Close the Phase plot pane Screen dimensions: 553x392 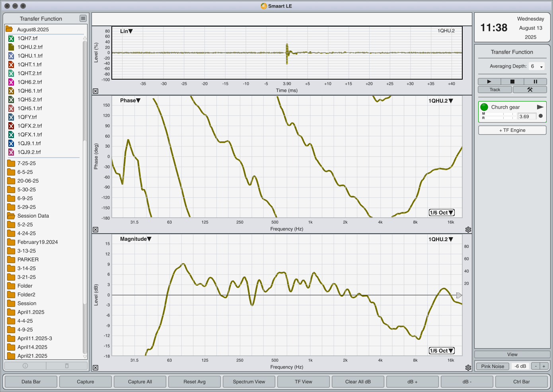95,230
